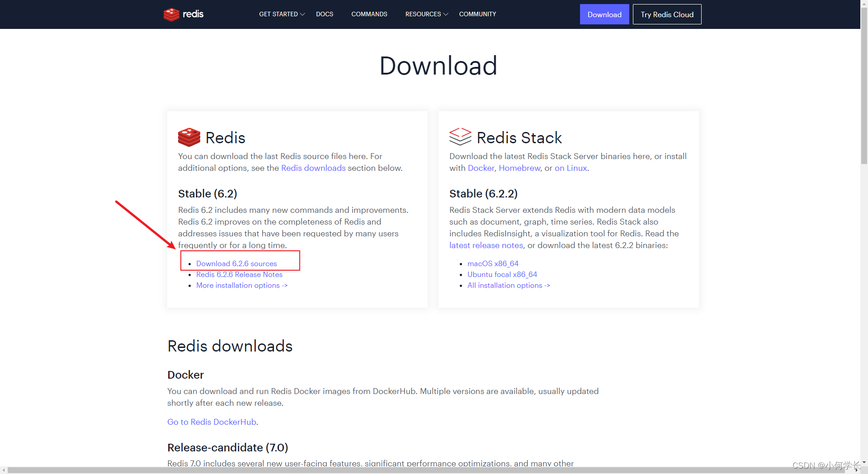Open All installation options link

pos(509,285)
